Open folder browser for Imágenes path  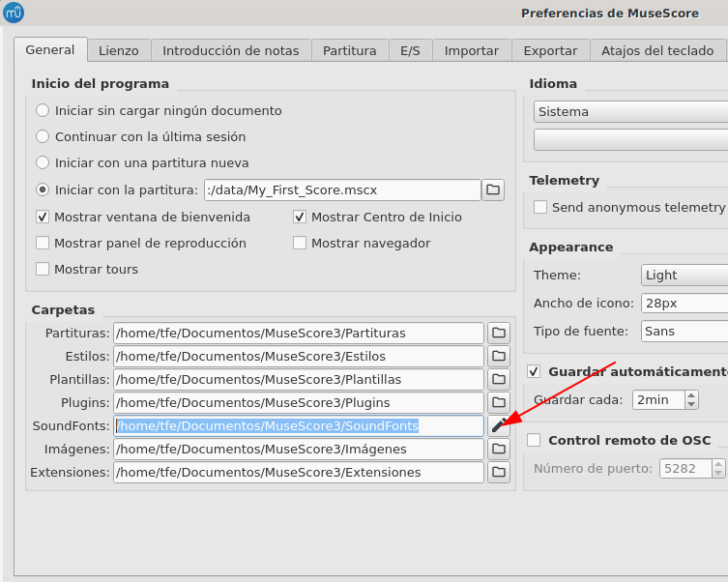499,449
